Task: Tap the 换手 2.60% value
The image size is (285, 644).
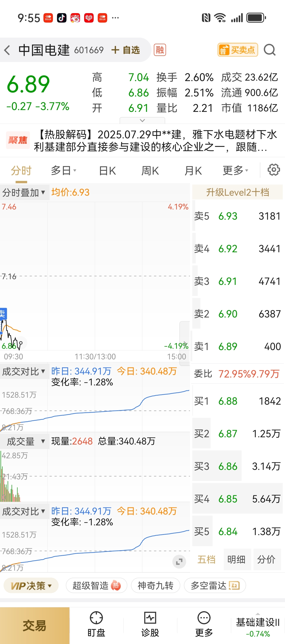Action: point(199,77)
